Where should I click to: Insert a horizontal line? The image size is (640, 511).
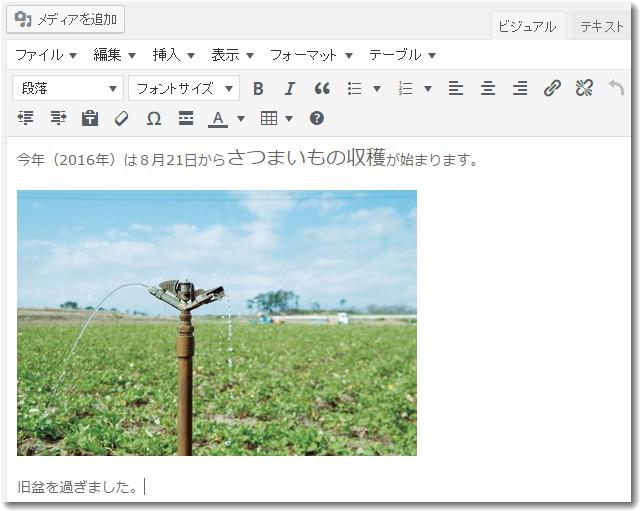coord(186,118)
